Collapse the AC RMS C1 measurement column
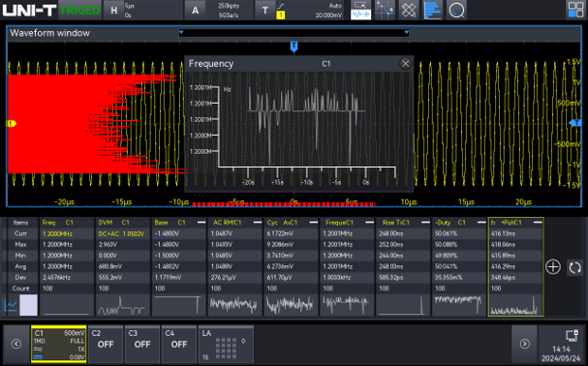The height and width of the screenshot is (366, 588). (x=258, y=223)
